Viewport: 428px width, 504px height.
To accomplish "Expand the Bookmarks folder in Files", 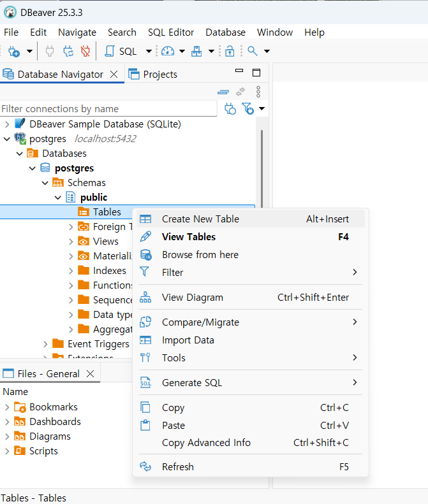I will pyautogui.click(x=7, y=407).
